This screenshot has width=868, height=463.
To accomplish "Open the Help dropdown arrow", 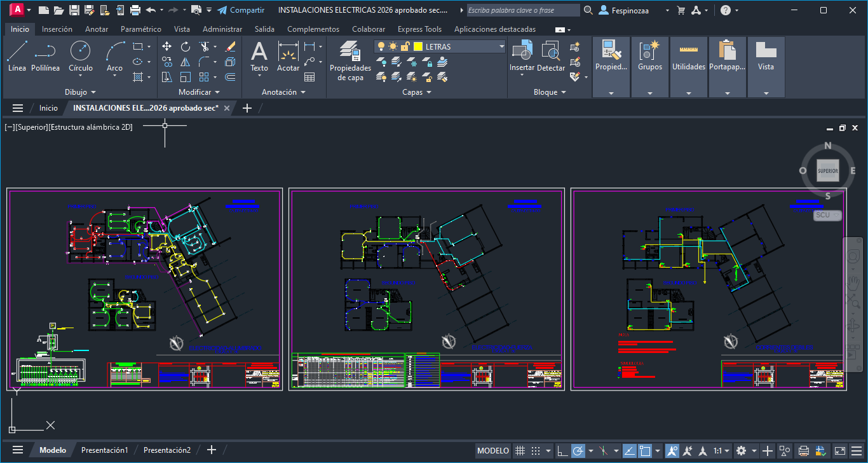I will pyautogui.click(x=735, y=11).
